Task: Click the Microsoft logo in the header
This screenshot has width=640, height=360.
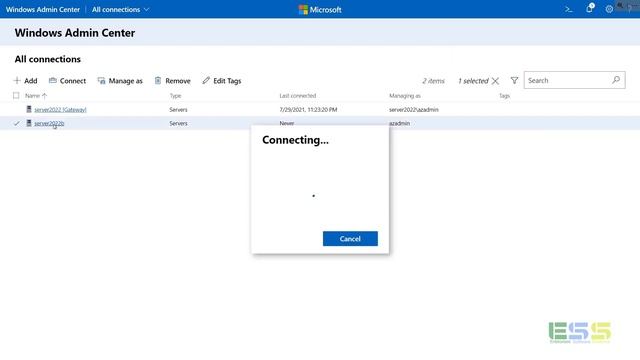Action: pyautogui.click(x=320, y=9)
